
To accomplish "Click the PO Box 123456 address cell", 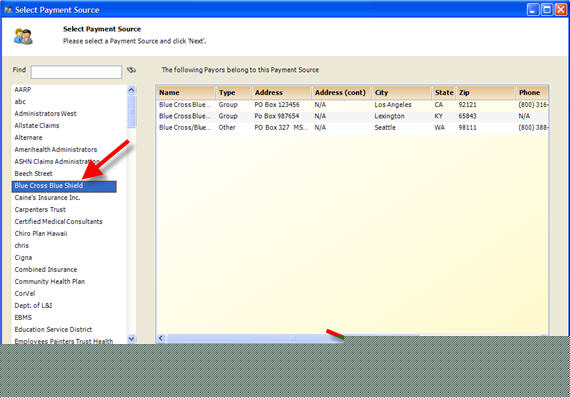I will 277,105.
